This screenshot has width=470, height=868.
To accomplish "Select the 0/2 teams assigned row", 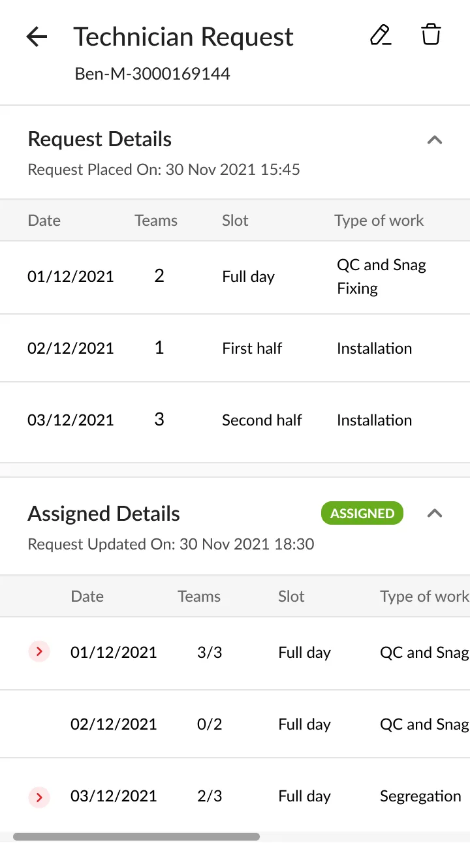I will [x=235, y=724].
